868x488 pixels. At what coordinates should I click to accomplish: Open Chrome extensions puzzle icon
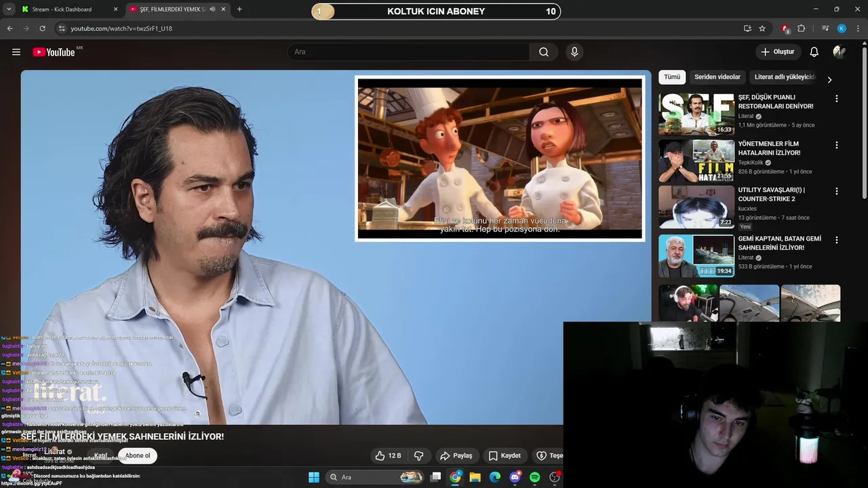[x=802, y=28]
